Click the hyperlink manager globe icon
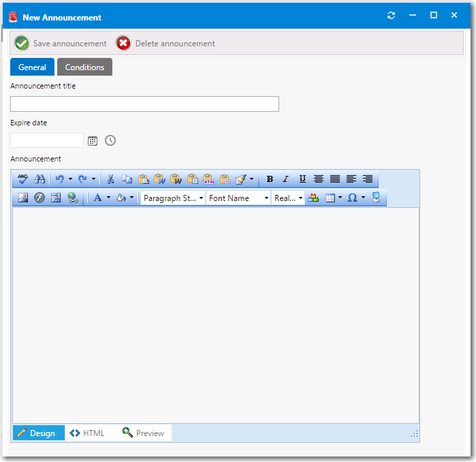 tap(72, 198)
